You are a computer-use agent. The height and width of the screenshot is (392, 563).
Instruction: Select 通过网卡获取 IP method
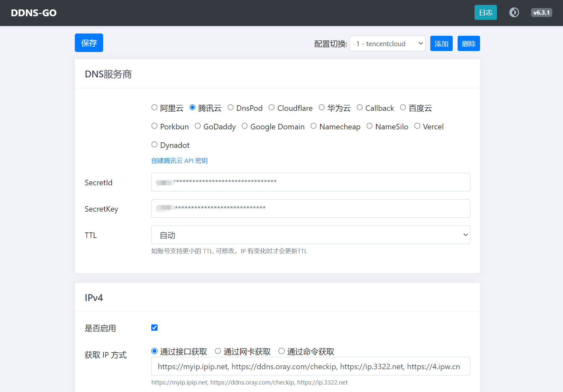218,351
